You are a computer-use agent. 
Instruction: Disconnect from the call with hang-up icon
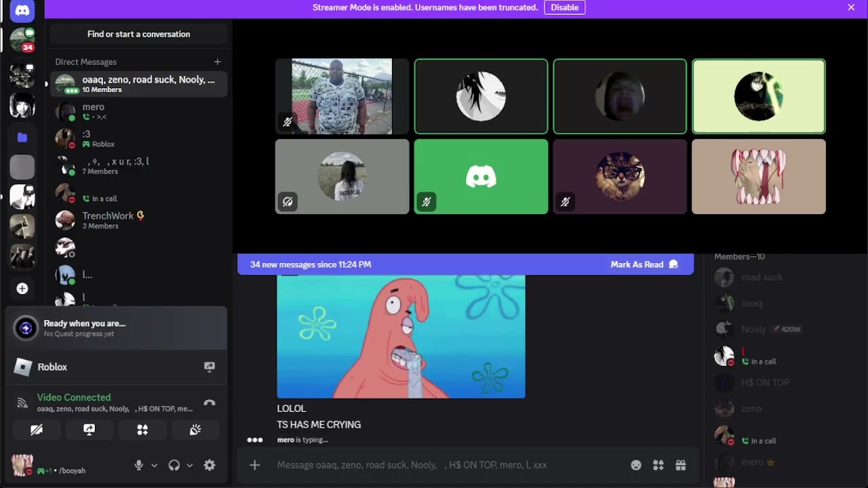[x=210, y=403]
